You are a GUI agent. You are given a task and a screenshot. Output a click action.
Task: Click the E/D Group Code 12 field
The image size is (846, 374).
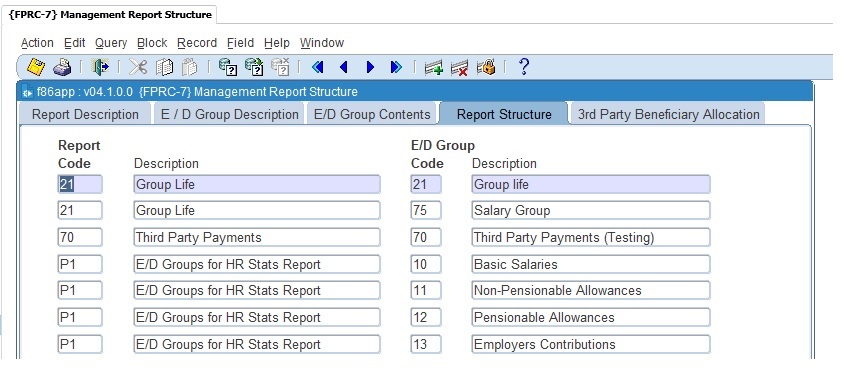(x=426, y=317)
